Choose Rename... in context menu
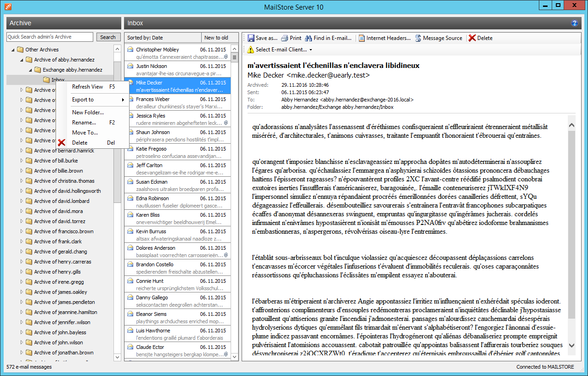 pyautogui.click(x=92, y=123)
